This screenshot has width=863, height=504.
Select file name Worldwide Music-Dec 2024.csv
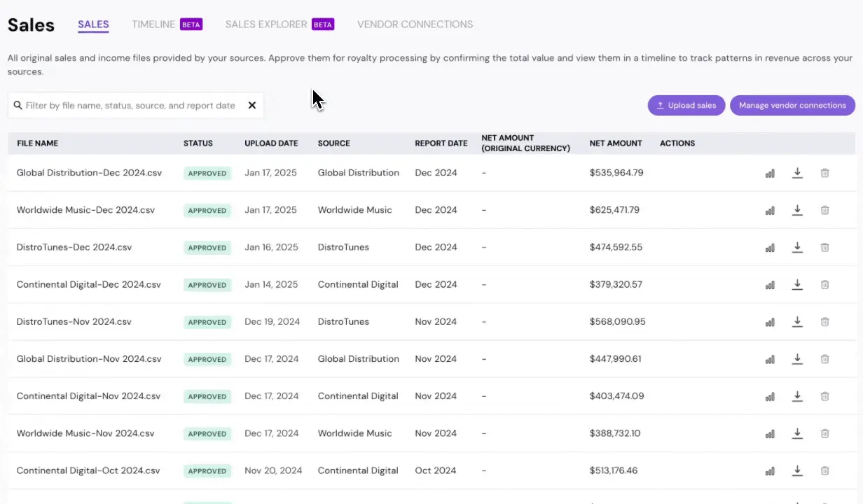tap(85, 210)
